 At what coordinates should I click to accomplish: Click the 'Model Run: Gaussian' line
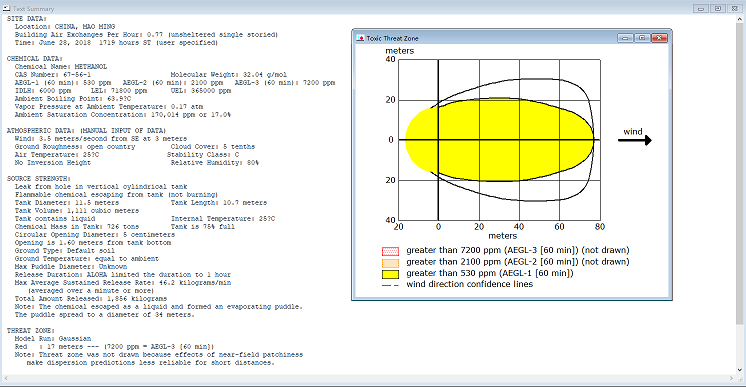(53, 339)
